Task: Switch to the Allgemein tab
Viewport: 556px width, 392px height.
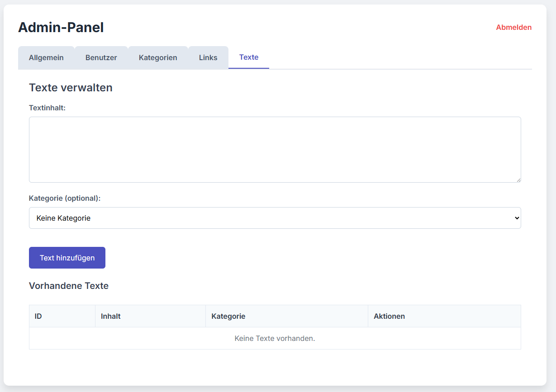Action: pos(46,57)
